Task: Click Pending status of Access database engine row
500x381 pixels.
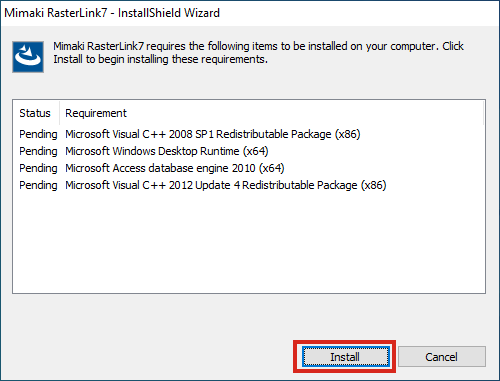Action: click(38, 168)
